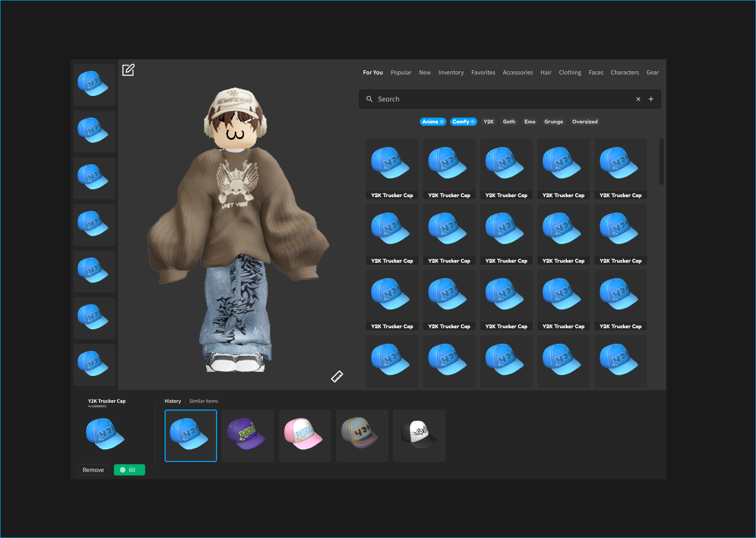Click the magnifying glass search icon
The image size is (756, 538).
tap(370, 99)
